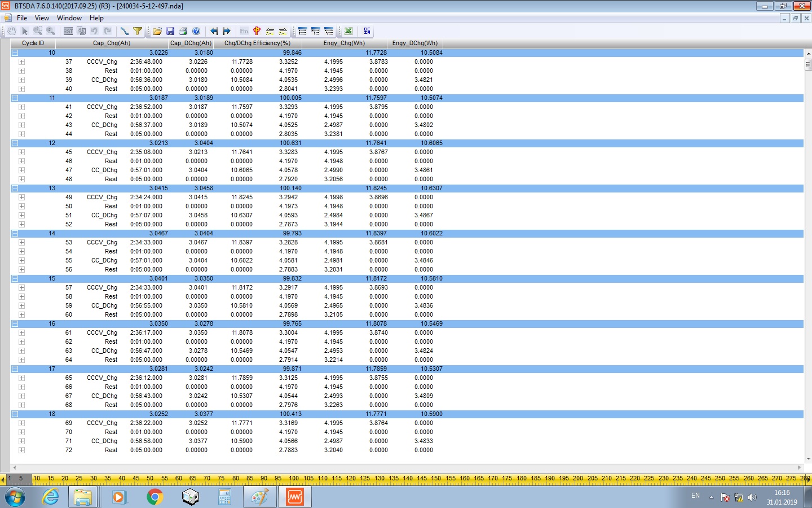The height and width of the screenshot is (508, 812).
Task: Save data with the floppy disk icon
Action: click(x=170, y=31)
